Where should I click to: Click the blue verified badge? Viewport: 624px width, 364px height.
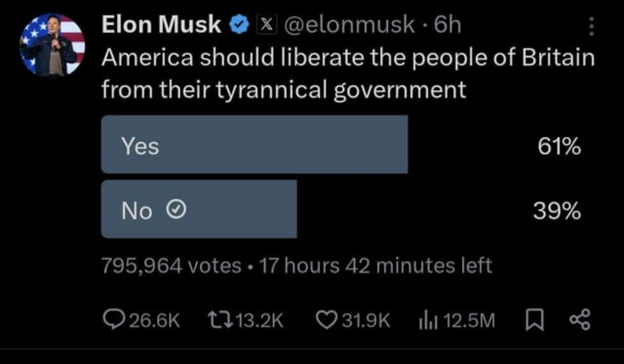click(239, 25)
